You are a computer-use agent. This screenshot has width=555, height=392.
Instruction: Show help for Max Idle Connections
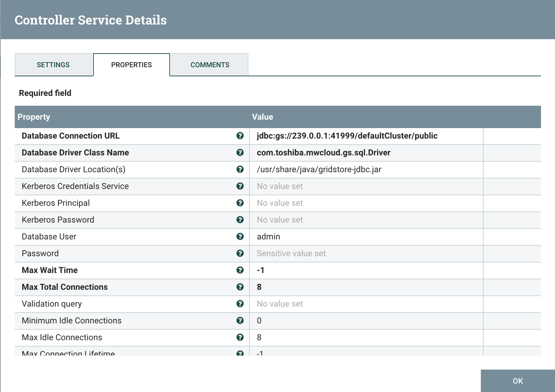pyautogui.click(x=240, y=337)
